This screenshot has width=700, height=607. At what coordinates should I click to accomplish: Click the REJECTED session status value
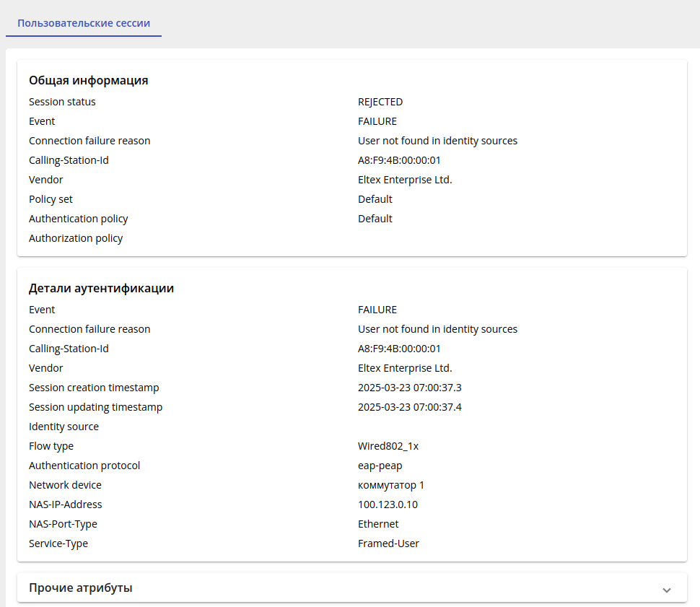point(380,102)
